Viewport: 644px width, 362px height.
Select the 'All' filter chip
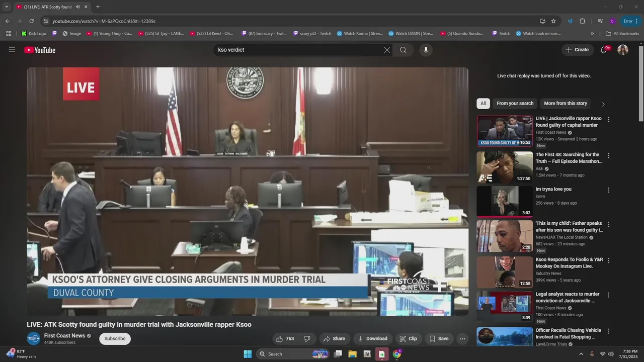pyautogui.click(x=483, y=104)
